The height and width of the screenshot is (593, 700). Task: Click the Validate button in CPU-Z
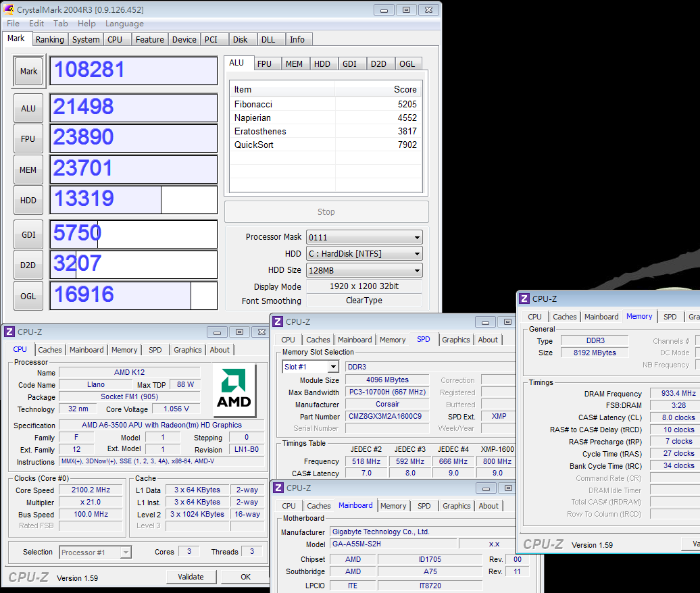point(191,577)
